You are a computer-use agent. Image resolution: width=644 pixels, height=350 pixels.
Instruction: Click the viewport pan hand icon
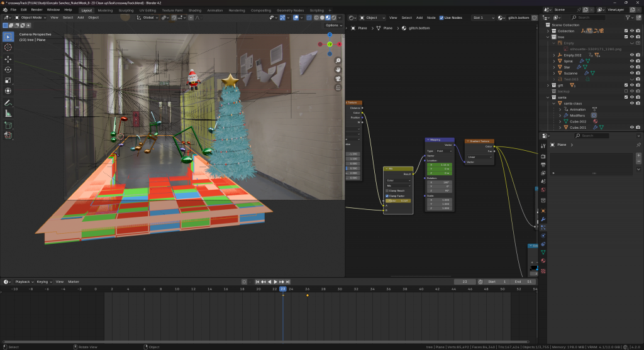tap(338, 70)
